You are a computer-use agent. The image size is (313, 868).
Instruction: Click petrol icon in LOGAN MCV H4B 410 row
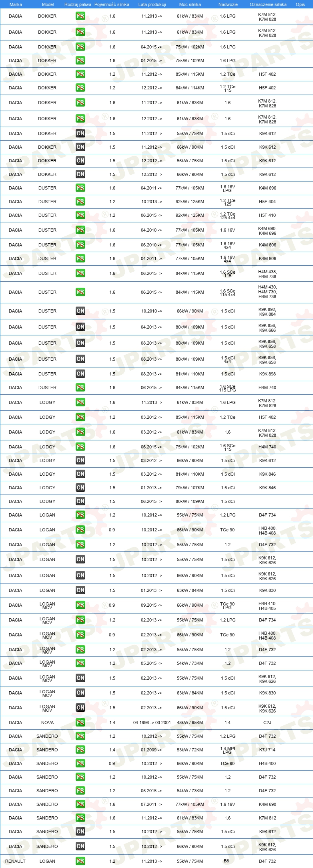80,605
